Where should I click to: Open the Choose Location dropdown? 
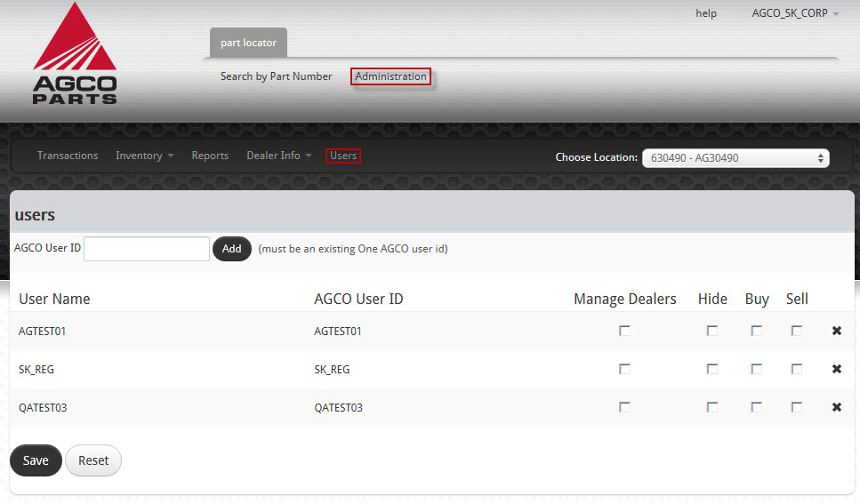(735, 158)
